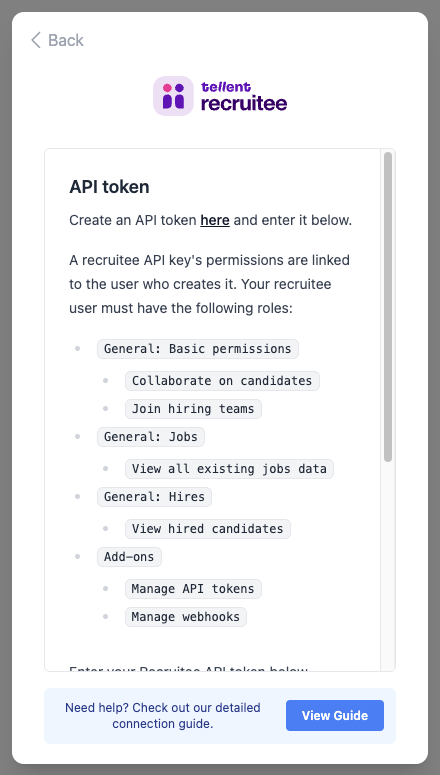Click the 'View hired candidates' tag

(208, 529)
